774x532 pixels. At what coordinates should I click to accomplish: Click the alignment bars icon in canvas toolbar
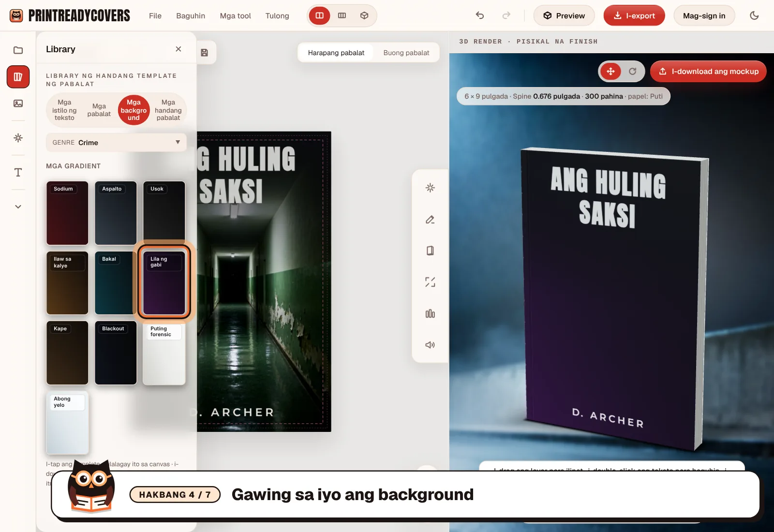click(430, 313)
